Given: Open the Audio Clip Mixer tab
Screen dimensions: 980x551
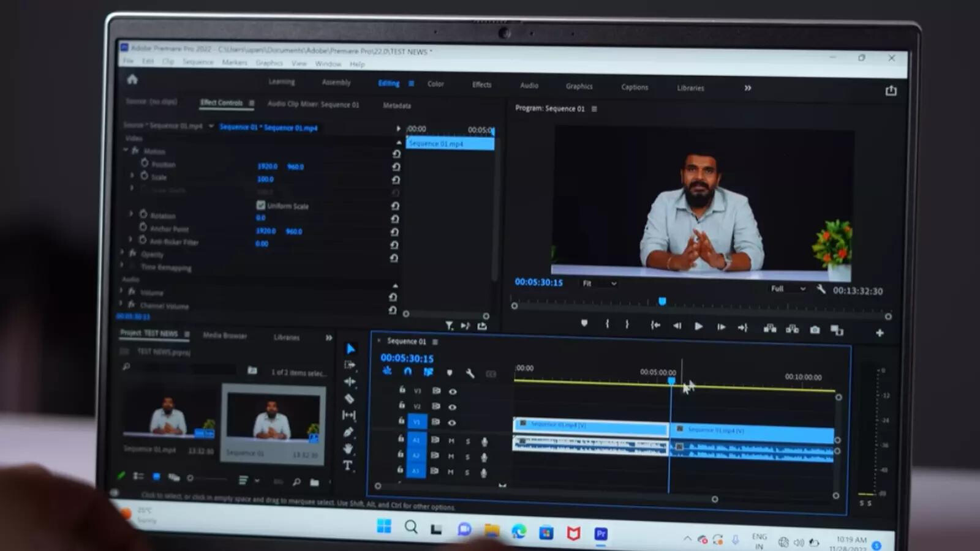Looking at the screenshot, I should tap(313, 104).
